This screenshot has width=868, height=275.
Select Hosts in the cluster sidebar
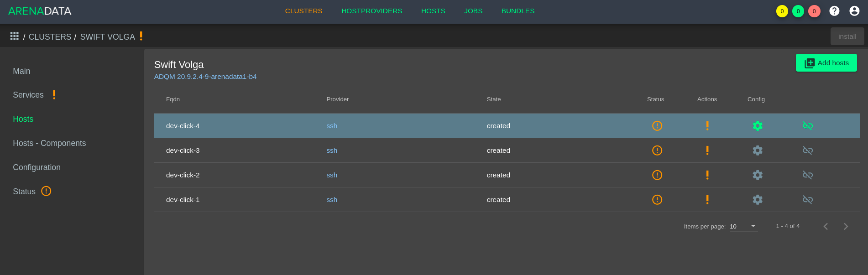click(23, 119)
